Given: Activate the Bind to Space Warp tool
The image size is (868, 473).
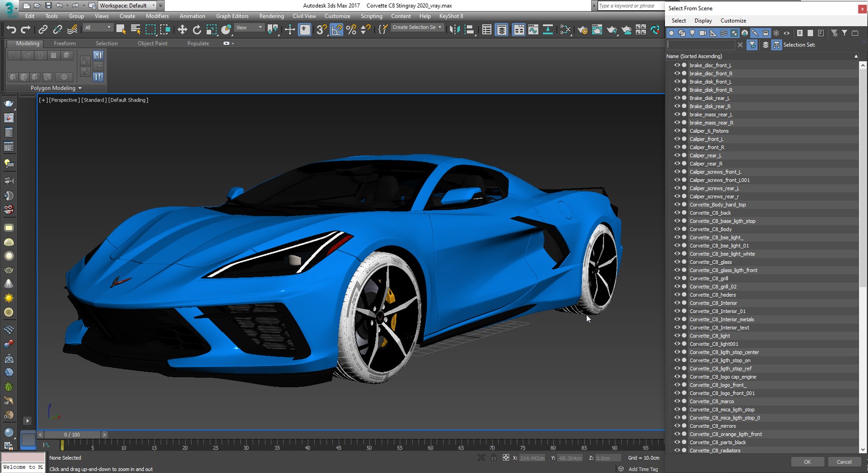Looking at the screenshot, I should click(72, 30).
